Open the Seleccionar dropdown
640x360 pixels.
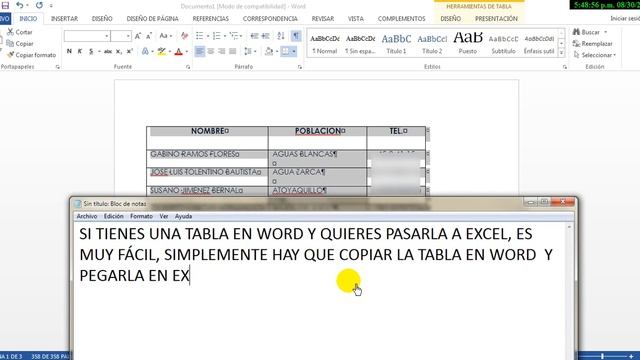point(595,55)
